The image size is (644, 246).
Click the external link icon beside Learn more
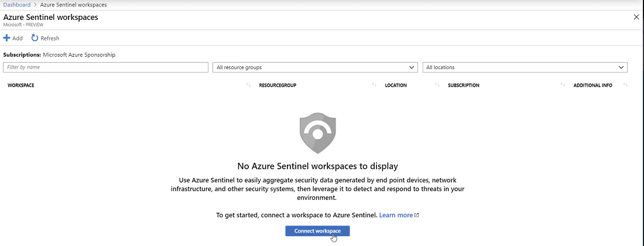pos(417,215)
